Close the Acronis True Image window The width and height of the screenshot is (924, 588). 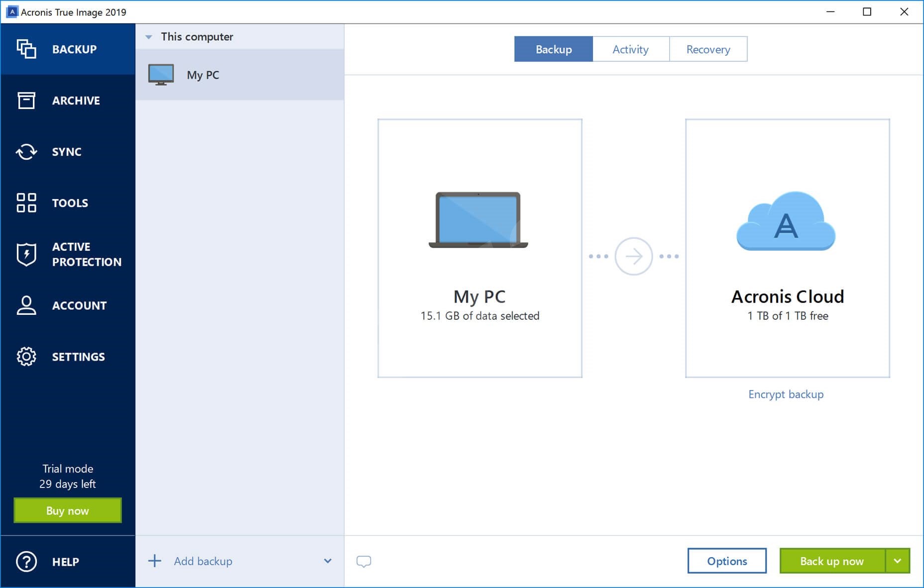click(905, 12)
